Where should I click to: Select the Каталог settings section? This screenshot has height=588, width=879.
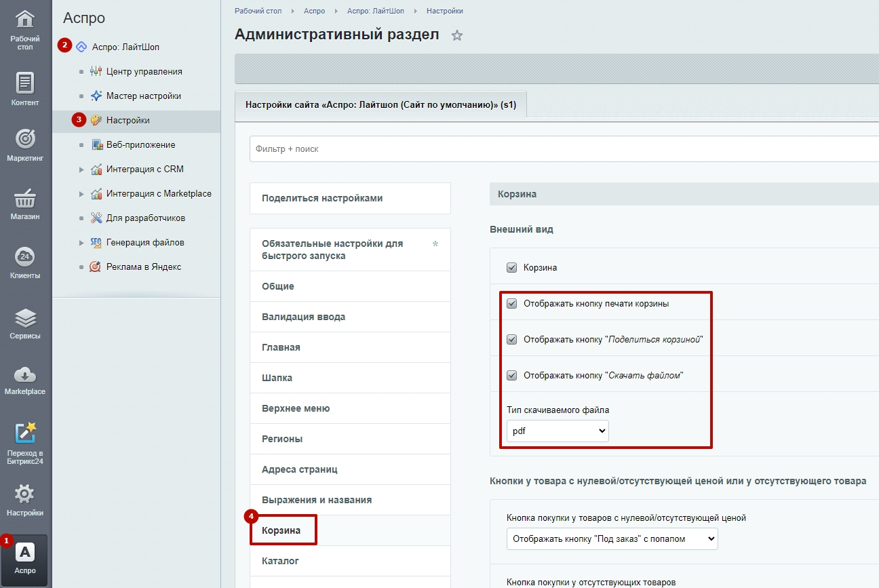point(350,561)
